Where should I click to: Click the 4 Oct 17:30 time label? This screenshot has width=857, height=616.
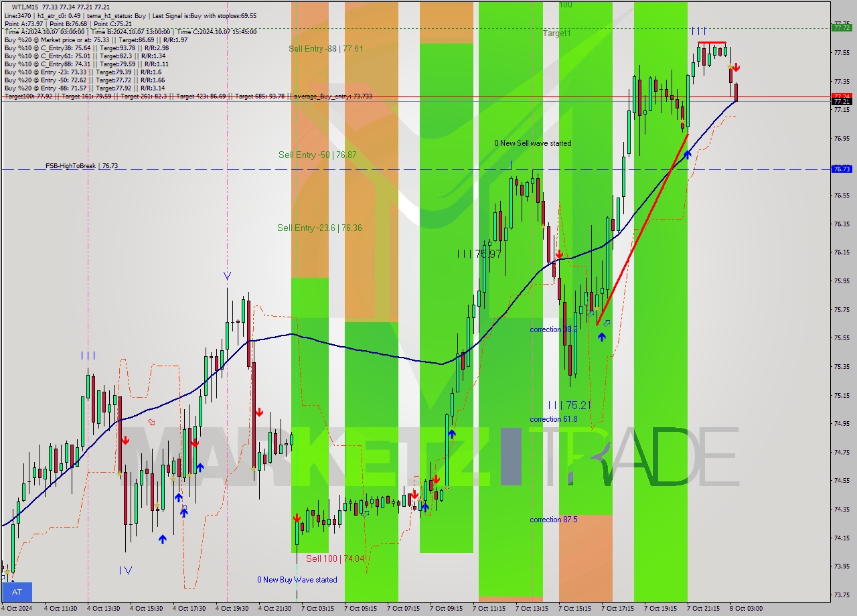(x=189, y=609)
